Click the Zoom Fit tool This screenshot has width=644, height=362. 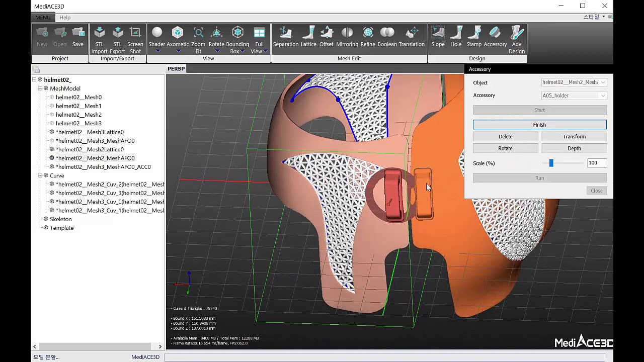coord(198,40)
